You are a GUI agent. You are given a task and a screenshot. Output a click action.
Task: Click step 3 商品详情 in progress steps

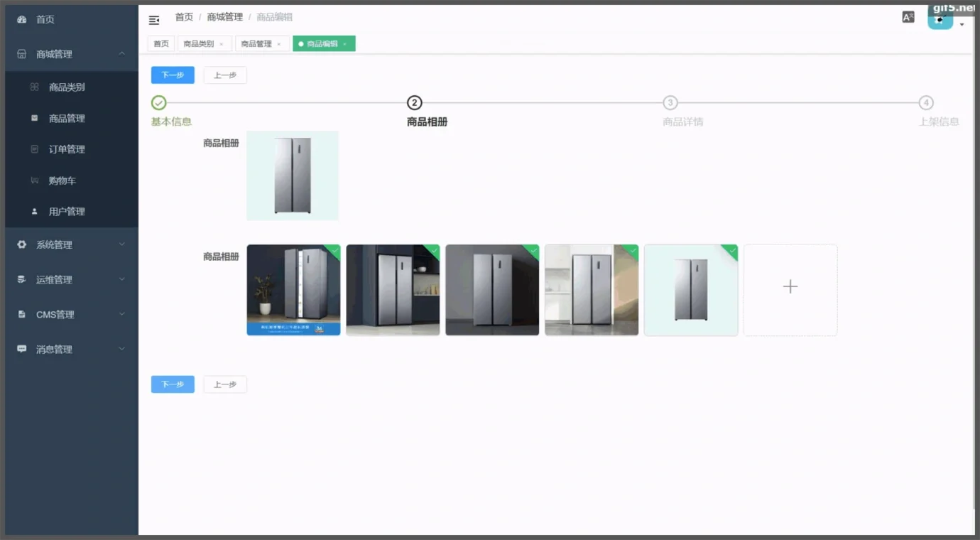(670, 103)
